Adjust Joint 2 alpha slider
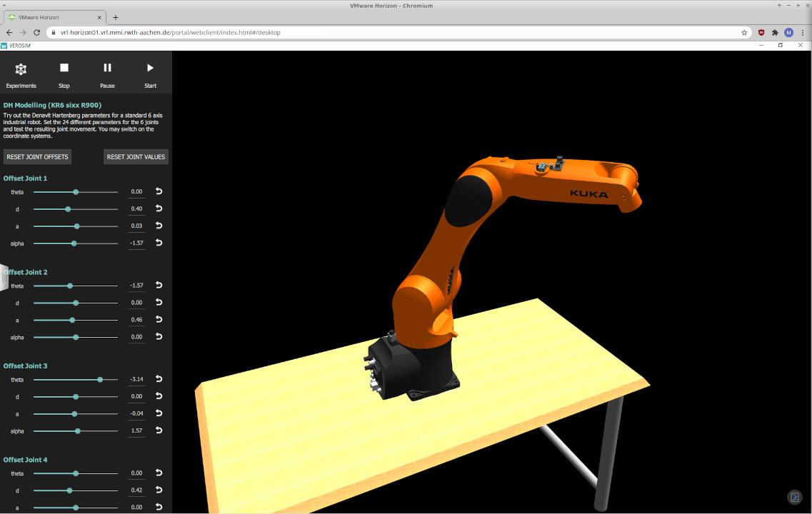Image resolution: width=812 pixels, height=514 pixels. click(x=76, y=337)
